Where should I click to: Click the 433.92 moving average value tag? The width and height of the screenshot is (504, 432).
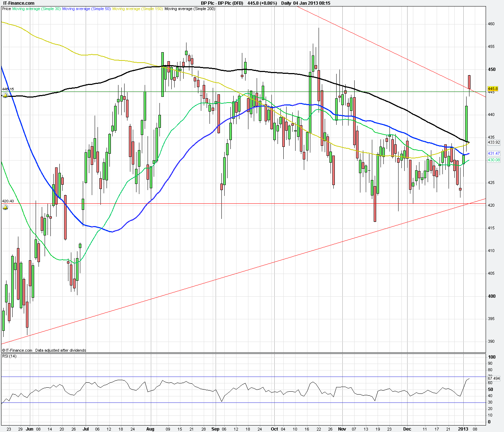(x=494, y=142)
